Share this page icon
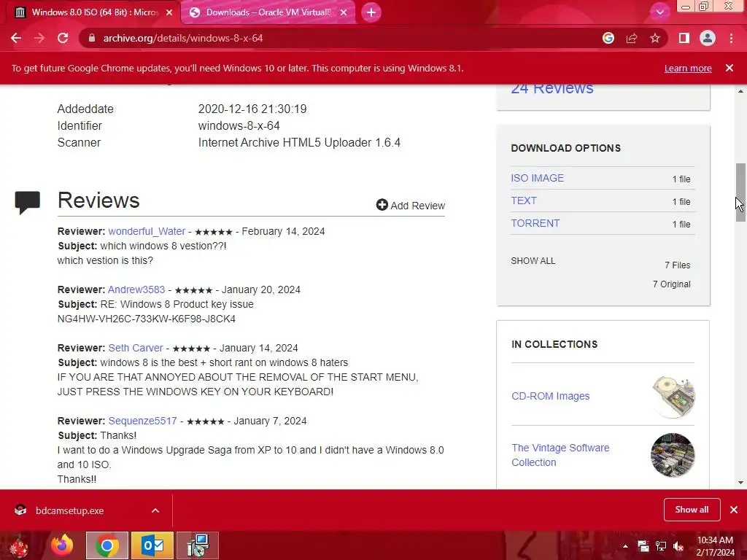The image size is (747, 560). pyautogui.click(x=632, y=38)
